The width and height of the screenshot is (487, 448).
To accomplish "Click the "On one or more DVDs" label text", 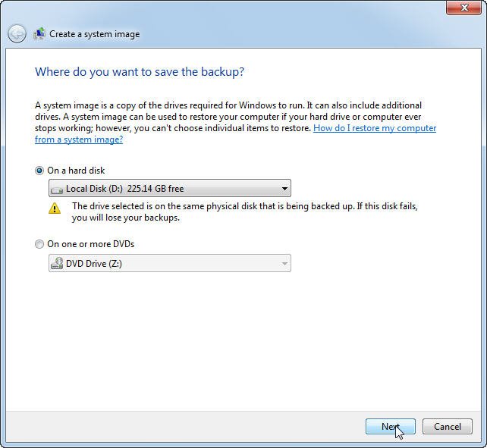I will click(90, 244).
